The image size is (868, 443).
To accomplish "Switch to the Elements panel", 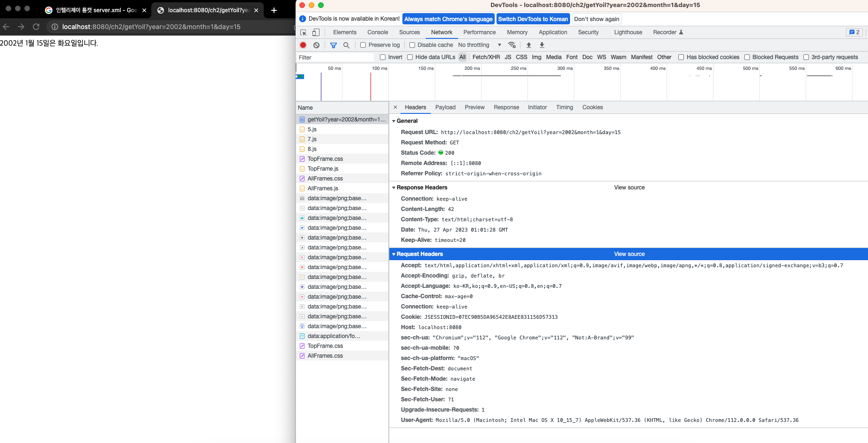I will 345,32.
